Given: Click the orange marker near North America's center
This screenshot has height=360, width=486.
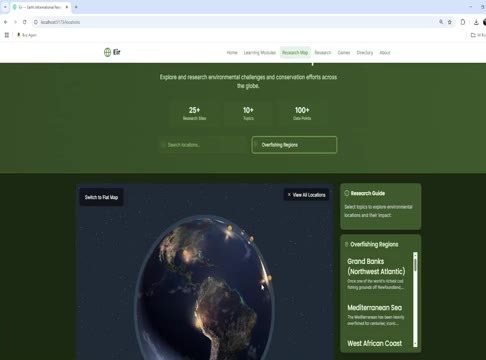Looking at the screenshot, I should tap(186, 254).
